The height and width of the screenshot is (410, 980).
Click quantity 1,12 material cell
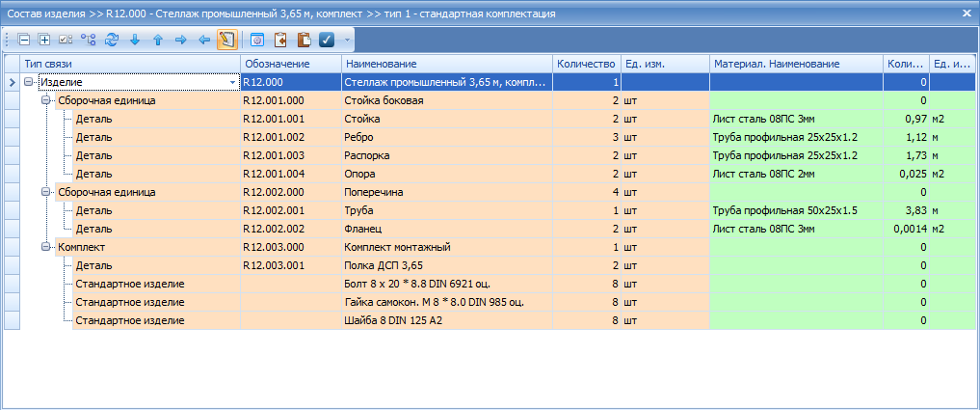point(906,137)
